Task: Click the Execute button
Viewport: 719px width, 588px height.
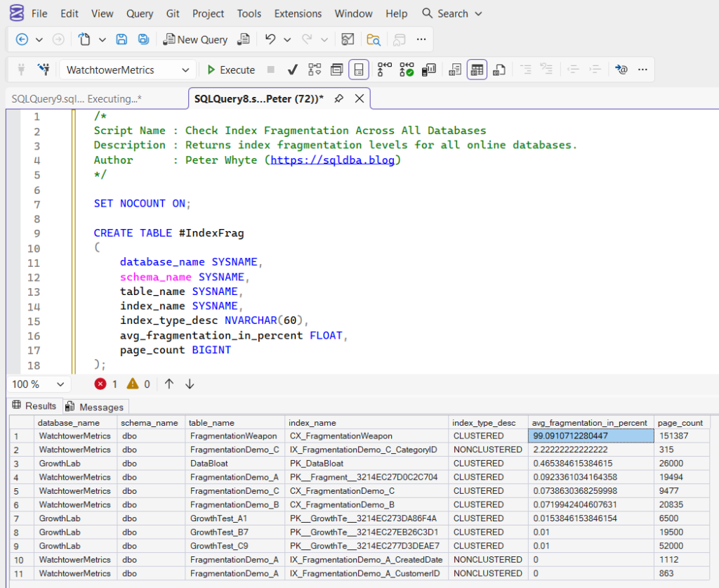Action: pos(232,70)
